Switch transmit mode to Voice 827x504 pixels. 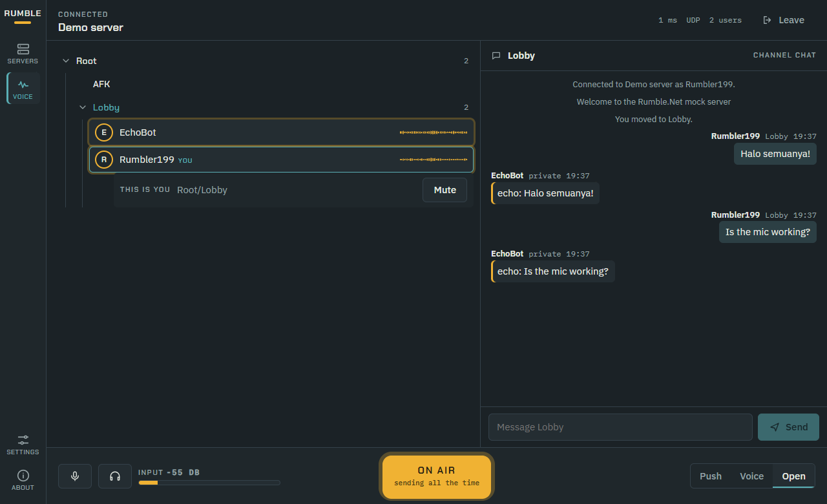click(x=751, y=476)
